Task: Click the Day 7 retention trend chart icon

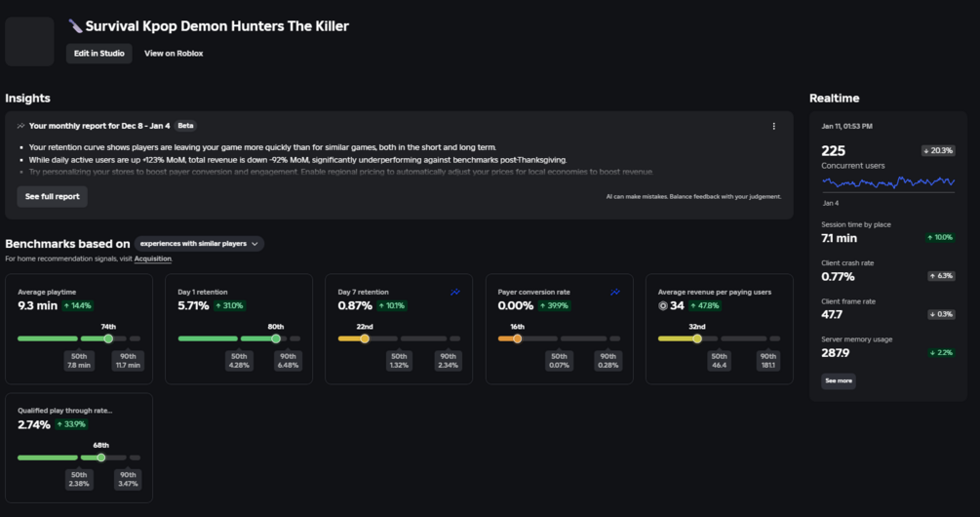Action: [455, 292]
